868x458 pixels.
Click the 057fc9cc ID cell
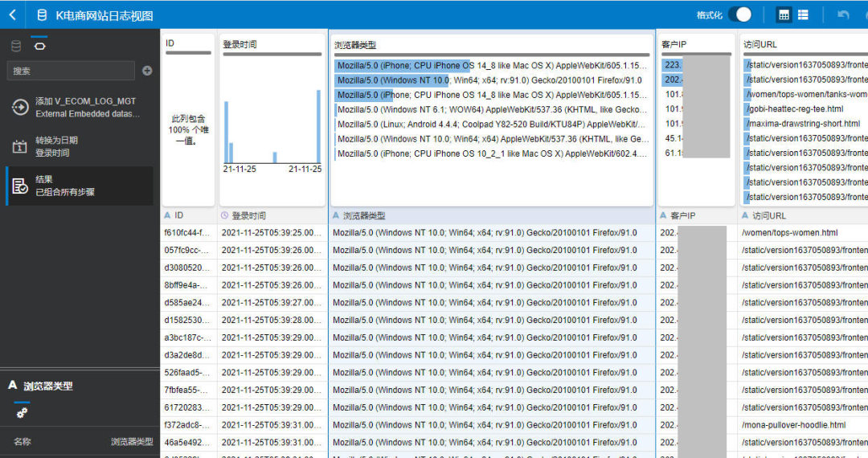point(188,250)
